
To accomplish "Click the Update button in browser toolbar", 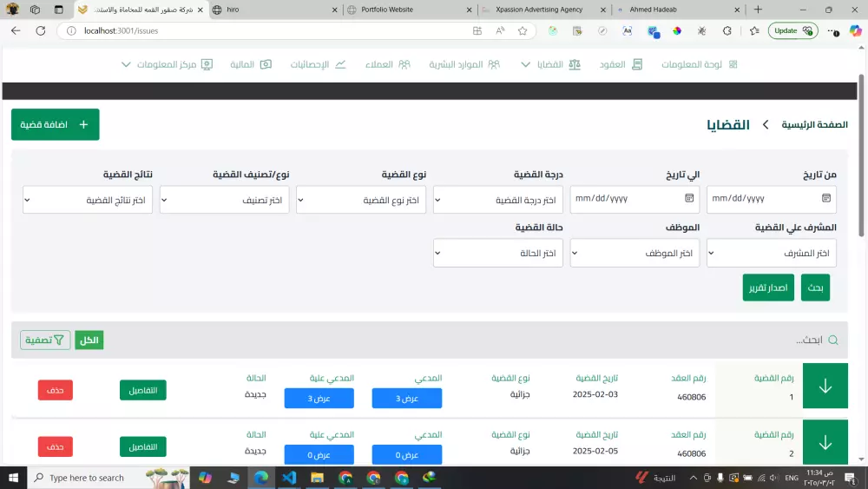I will pyautogui.click(x=792, y=31).
